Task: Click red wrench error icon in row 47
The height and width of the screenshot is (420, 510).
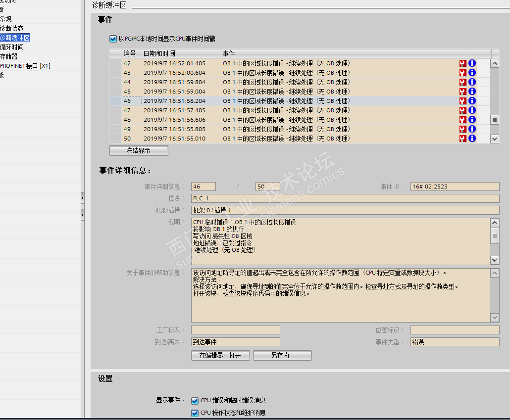Action: (462, 110)
